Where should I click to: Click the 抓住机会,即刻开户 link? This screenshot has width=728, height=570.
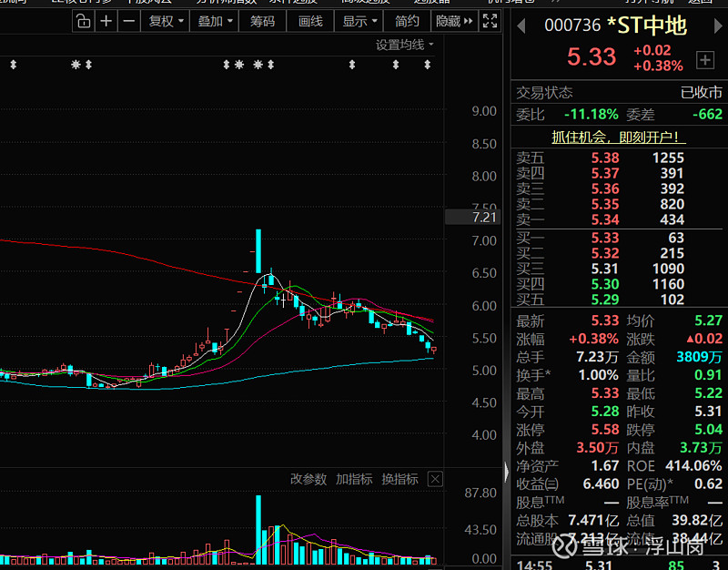coord(618,137)
